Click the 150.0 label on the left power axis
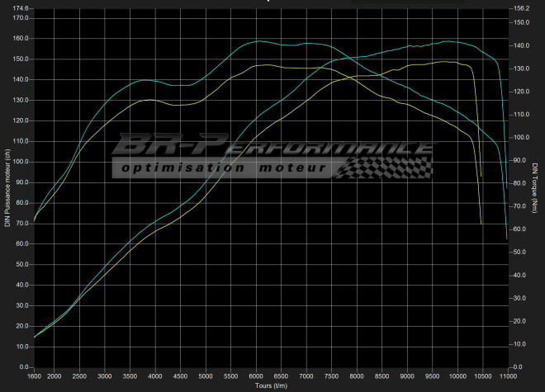 click(21, 59)
